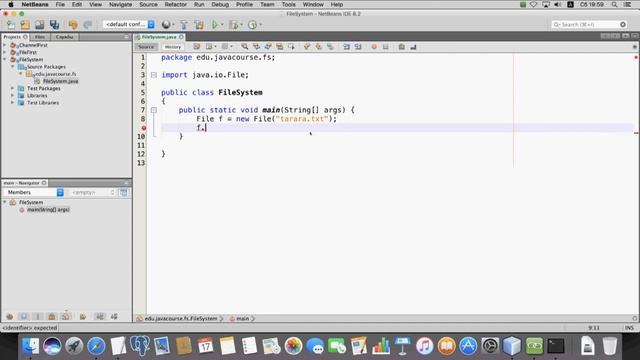Viewport: 640px width, 360px height.
Task: Select edu.javacourse.fs package in the tree
Action: pyautogui.click(x=55, y=74)
